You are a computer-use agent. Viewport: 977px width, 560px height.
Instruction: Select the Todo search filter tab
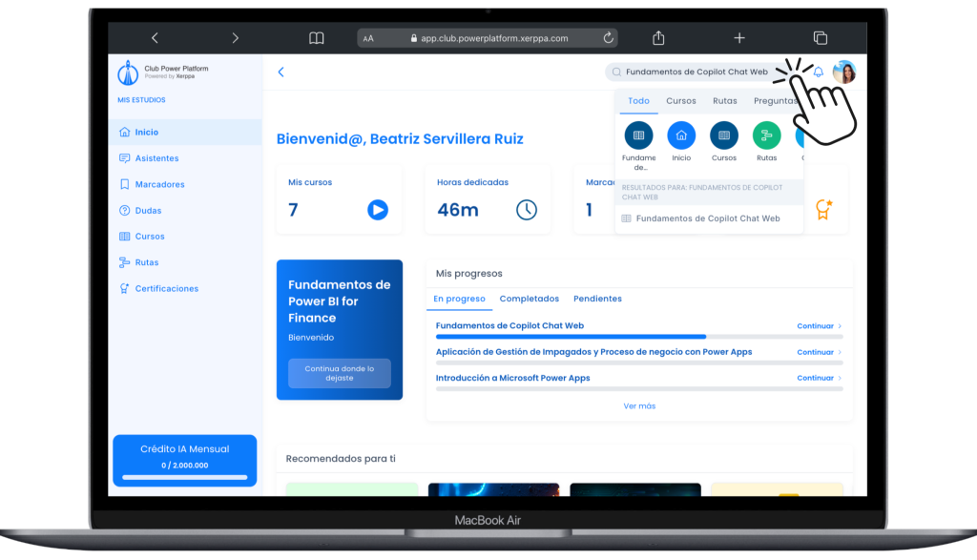pos(638,101)
